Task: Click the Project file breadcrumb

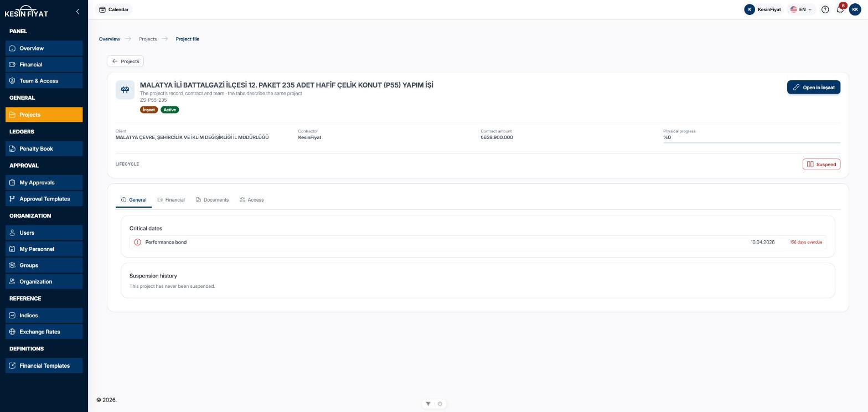Action: tap(188, 39)
